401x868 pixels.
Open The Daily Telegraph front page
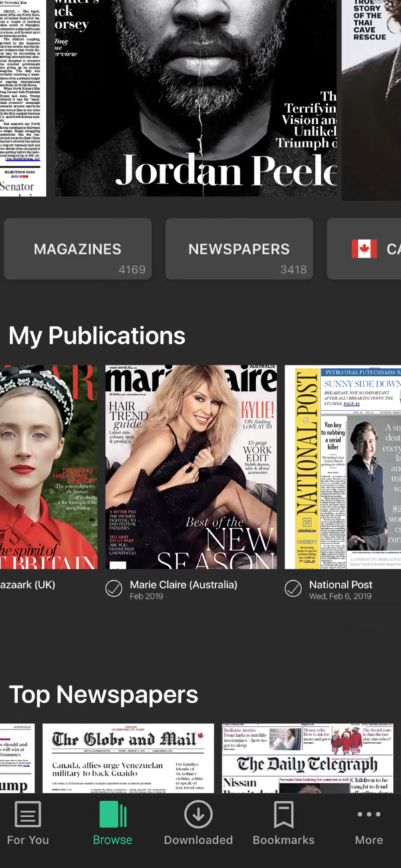click(x=307, y=758)
